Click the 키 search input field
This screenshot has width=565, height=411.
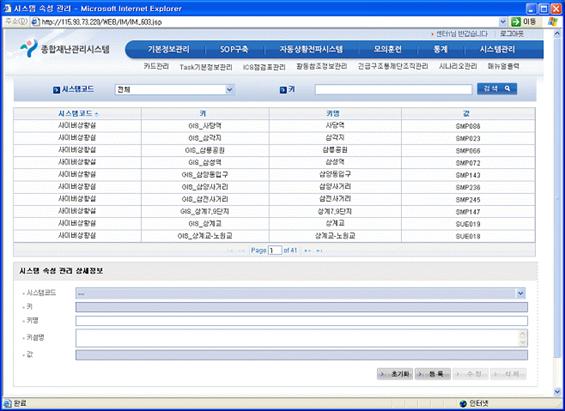(393, 89)
